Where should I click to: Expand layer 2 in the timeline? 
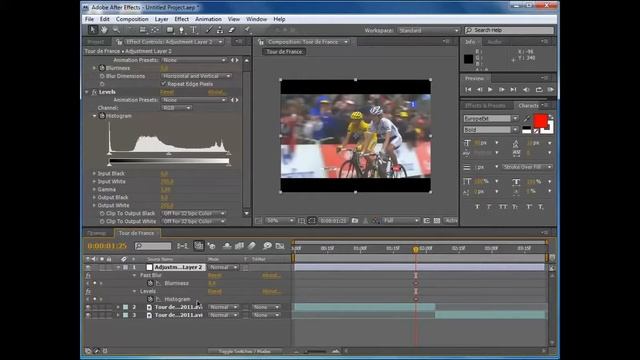118,307
